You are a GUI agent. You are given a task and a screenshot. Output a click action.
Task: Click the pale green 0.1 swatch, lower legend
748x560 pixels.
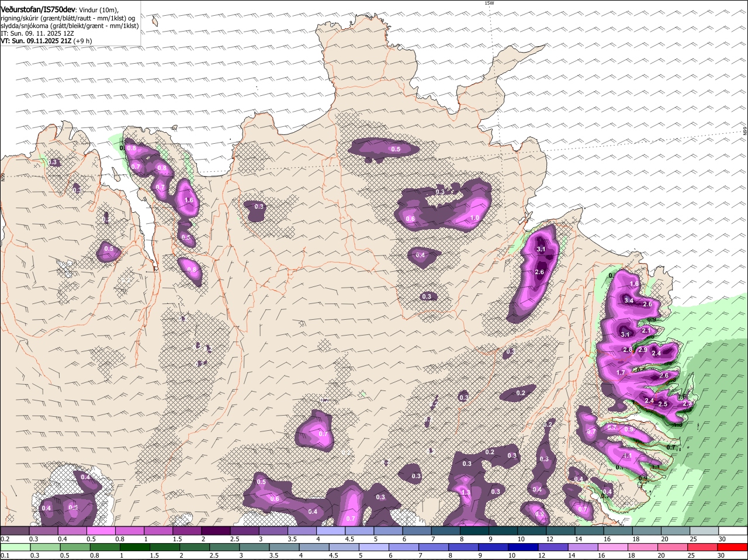coord(15,547)
